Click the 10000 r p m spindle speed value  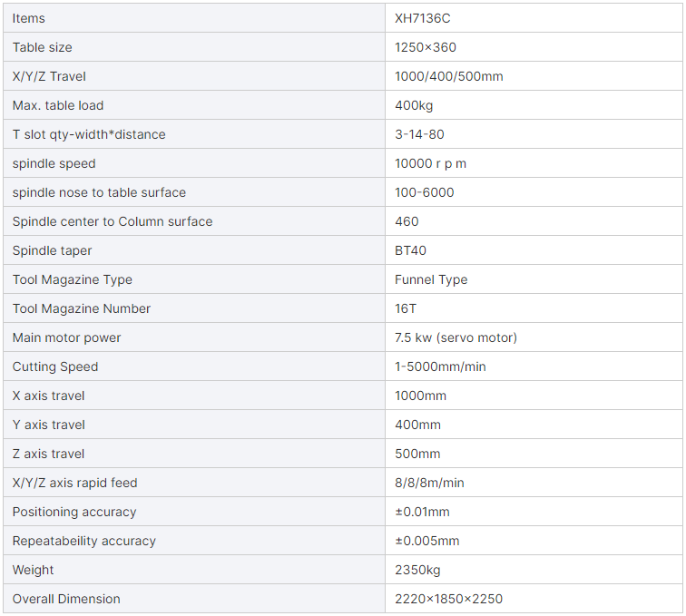click(430, 163)
